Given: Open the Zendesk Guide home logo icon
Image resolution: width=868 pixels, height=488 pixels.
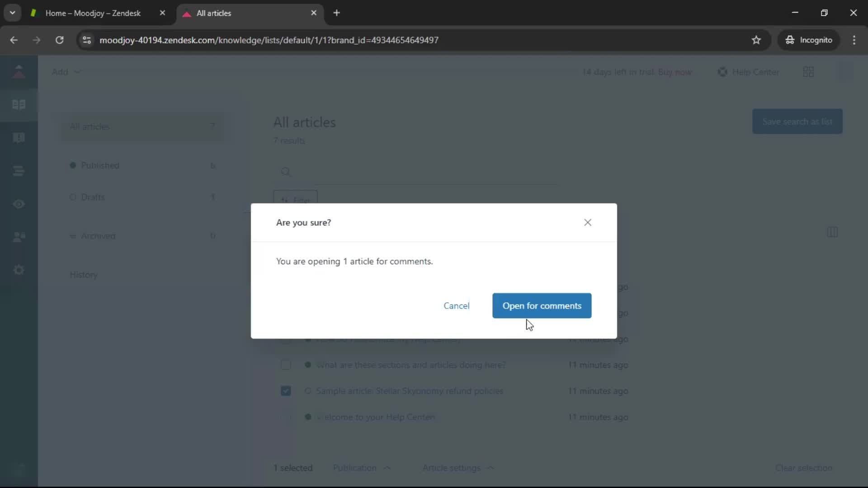Looking at the screenshot, I should tap(19, 71).
